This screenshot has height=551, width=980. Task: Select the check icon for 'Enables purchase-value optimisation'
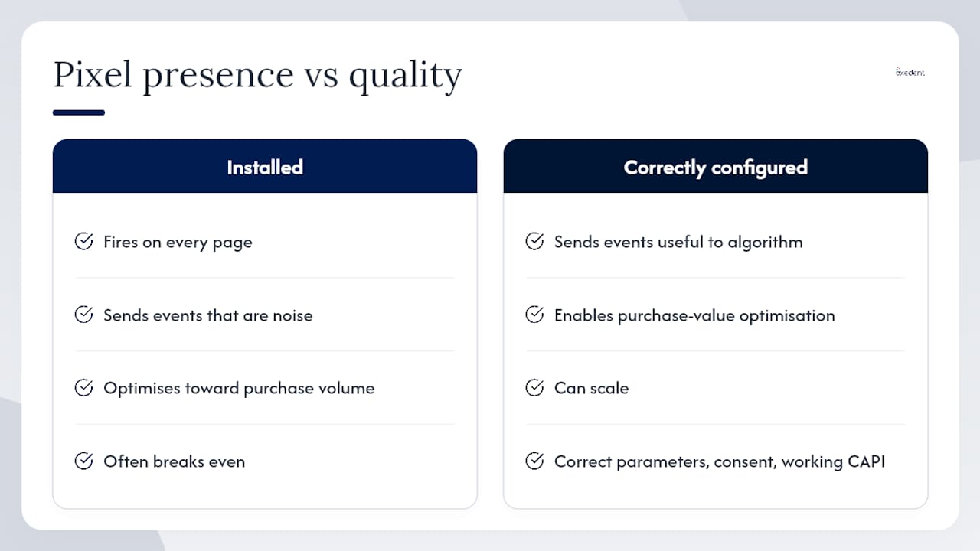[534, 315]
